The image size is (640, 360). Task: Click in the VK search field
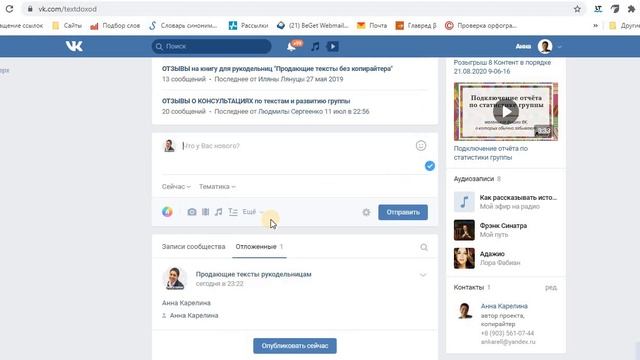[211, 47]
